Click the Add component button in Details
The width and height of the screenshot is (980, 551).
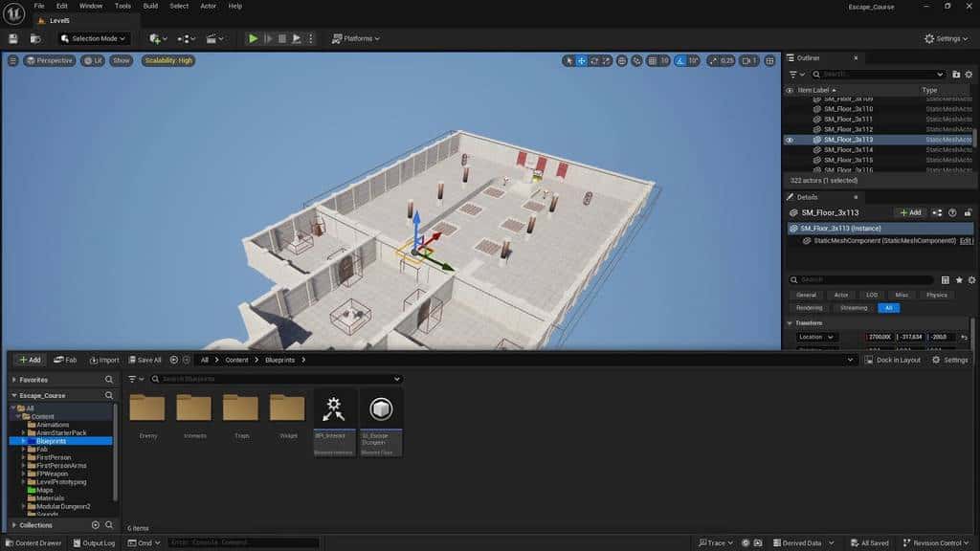pos(911,213)
